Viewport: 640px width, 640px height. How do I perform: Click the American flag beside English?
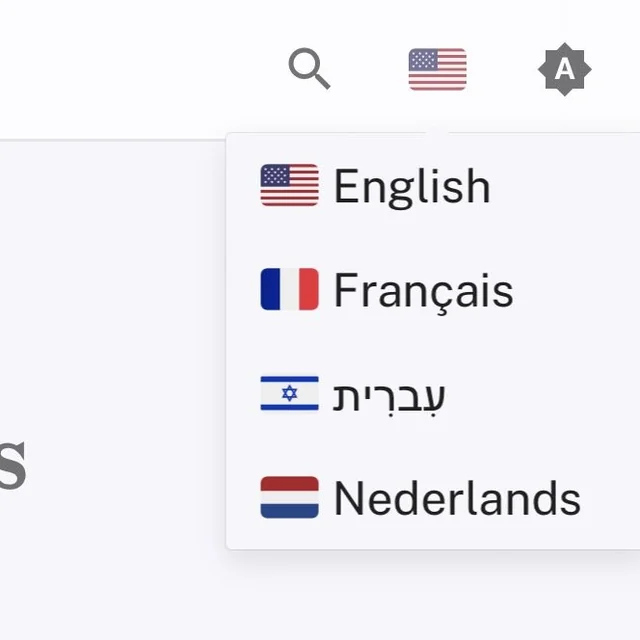289,186
